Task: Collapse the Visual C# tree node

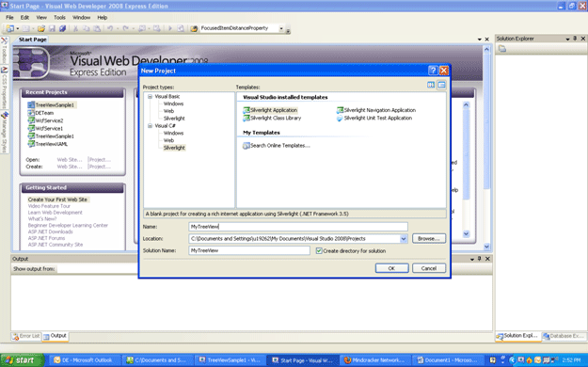Action: (x=150, y=126)
